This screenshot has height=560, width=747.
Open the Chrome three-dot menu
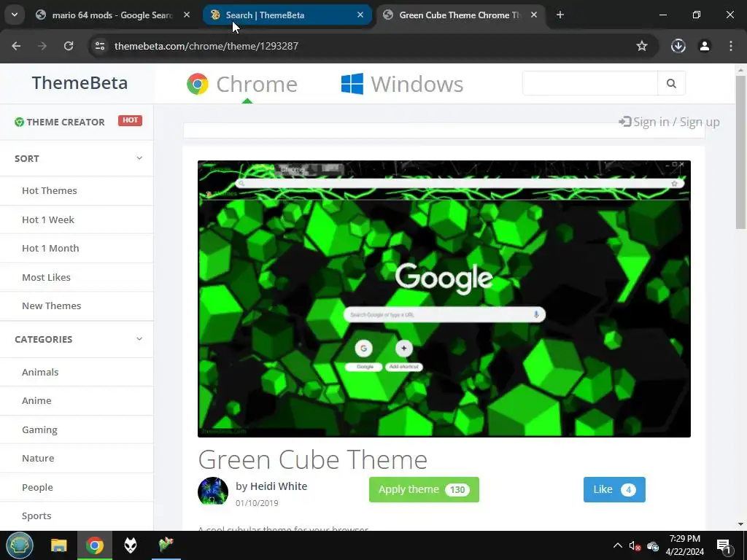pyautogui.click(x=731, y=46)
